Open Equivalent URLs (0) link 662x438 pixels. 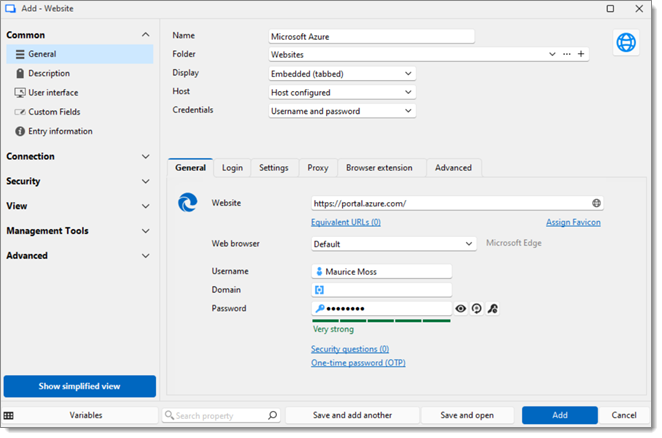click(x=346, y=222)
